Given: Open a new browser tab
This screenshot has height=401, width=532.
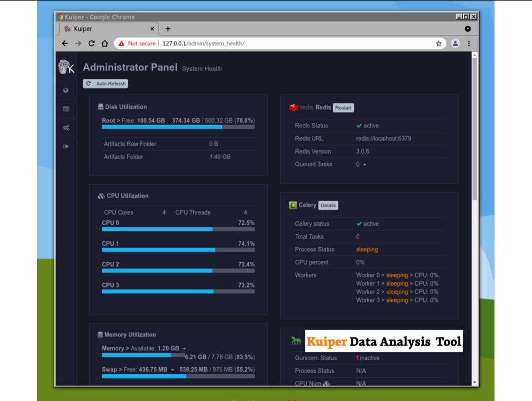Looking at the screenshot, I should point(168,29).
